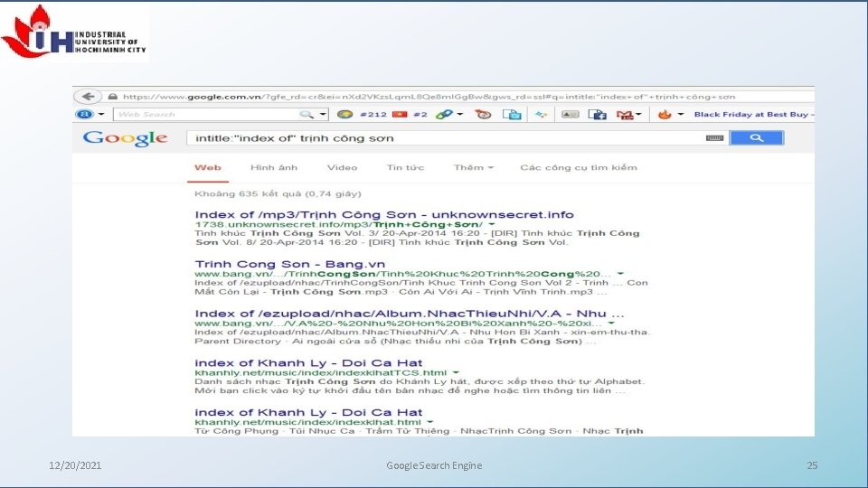Screen dimensions: 868x488
Task: Click the #212 rank number text
Action: pos(373,115)
